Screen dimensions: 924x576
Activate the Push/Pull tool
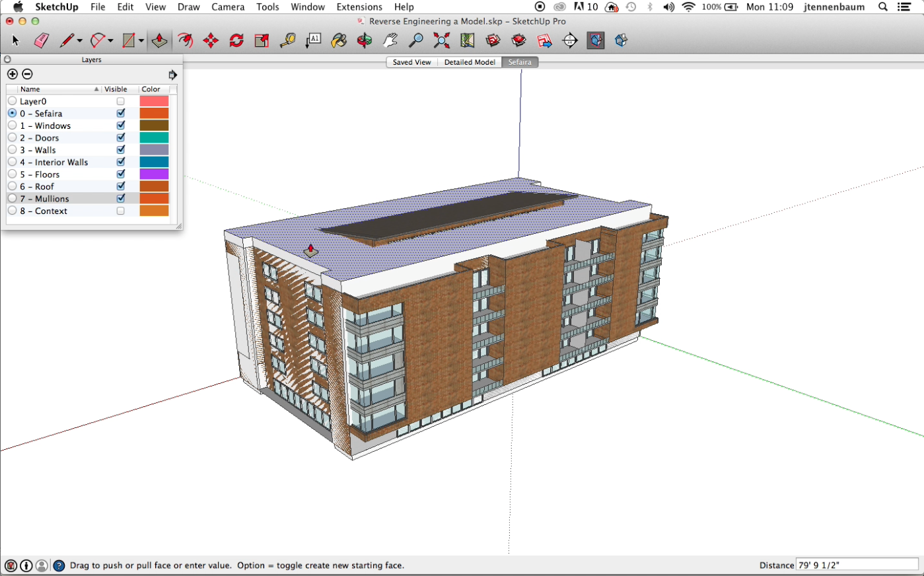[x=159, y=41]
